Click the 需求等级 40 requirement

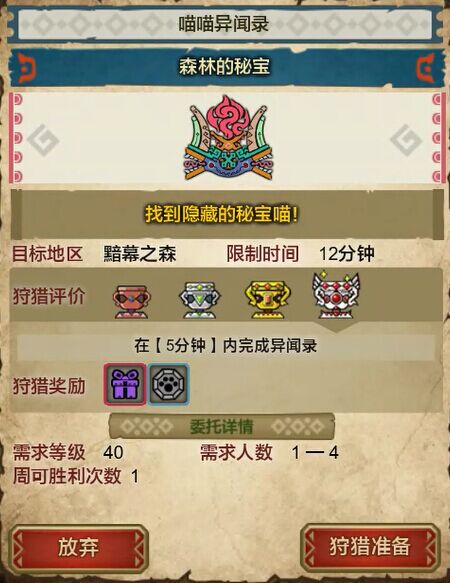tap(68, 452)
